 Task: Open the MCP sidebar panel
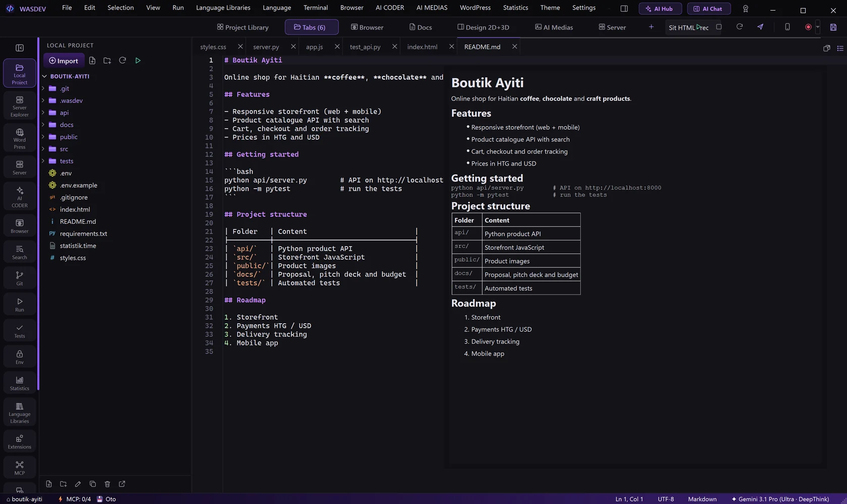point(20,468)
